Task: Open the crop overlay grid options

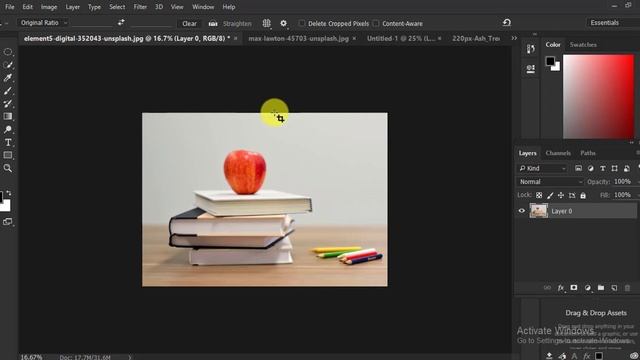Action: coord(267,24)
